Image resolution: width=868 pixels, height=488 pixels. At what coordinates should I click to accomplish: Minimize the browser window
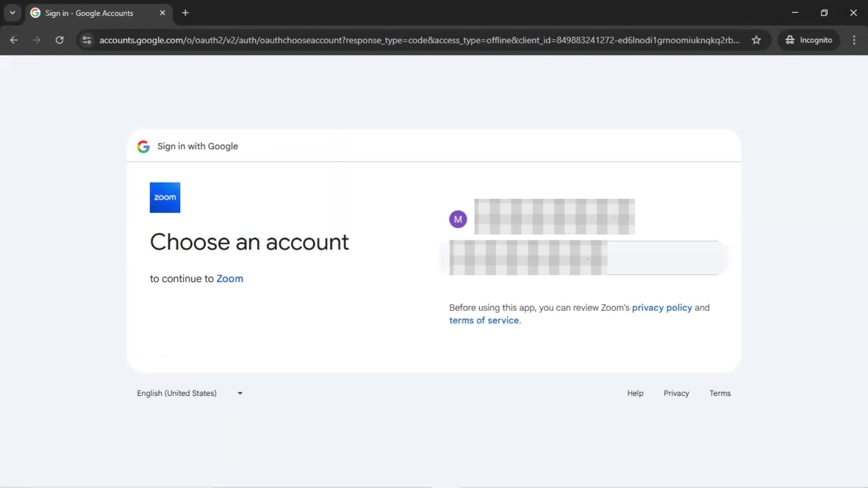coord(795,13)
